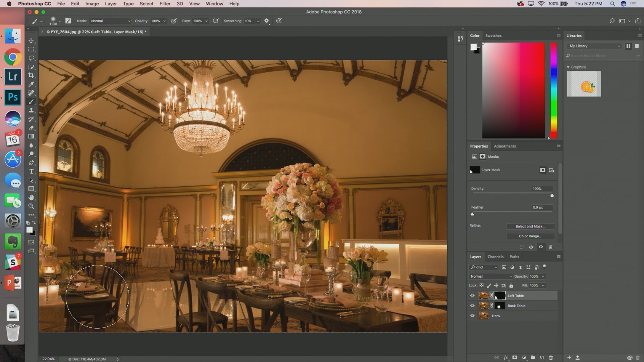Collapse the Graphics section in Libraries

(x=568, y=67)
